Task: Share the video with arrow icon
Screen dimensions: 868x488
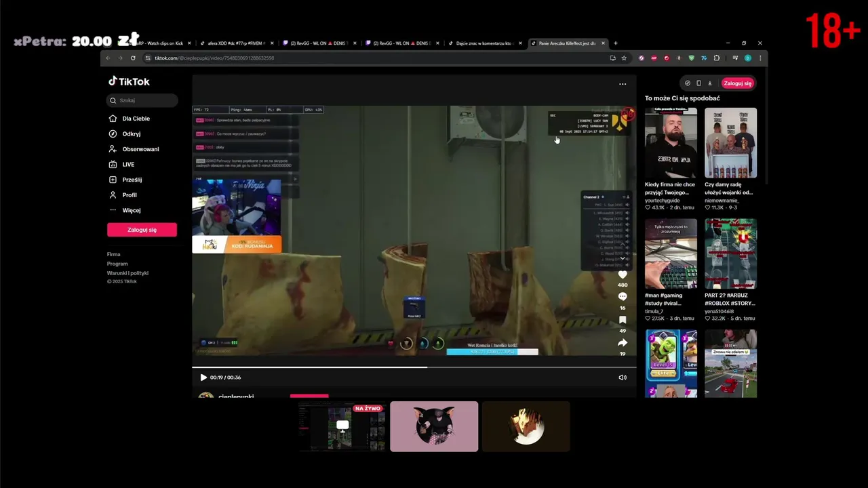Action: point(623,343)
